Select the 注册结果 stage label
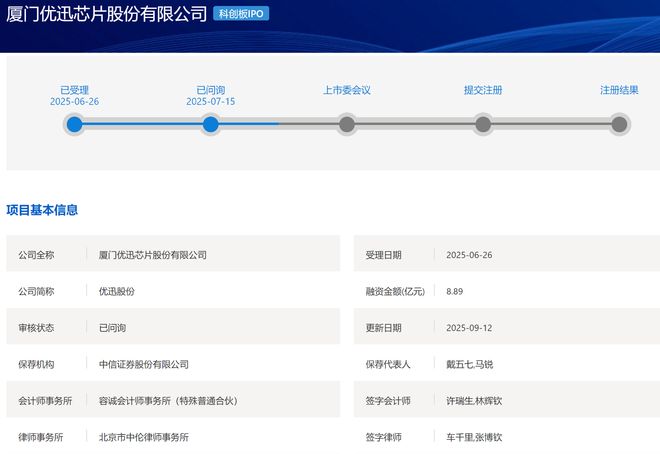 (619, 90)
